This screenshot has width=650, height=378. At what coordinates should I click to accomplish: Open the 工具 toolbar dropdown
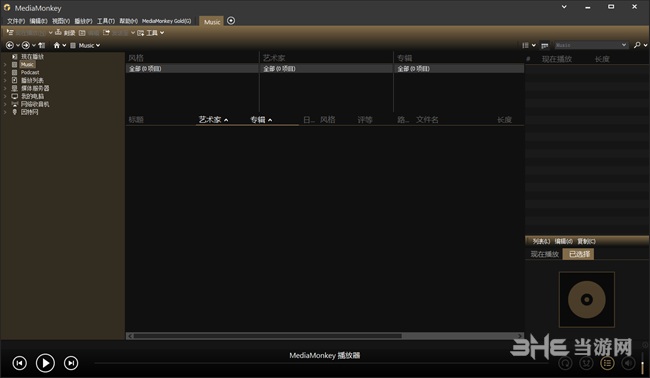151,32
